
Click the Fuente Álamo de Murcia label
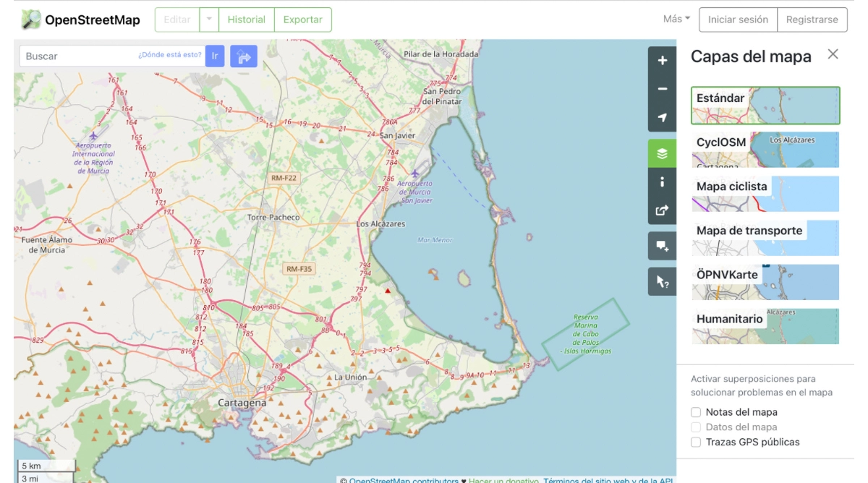coord(47,244)
